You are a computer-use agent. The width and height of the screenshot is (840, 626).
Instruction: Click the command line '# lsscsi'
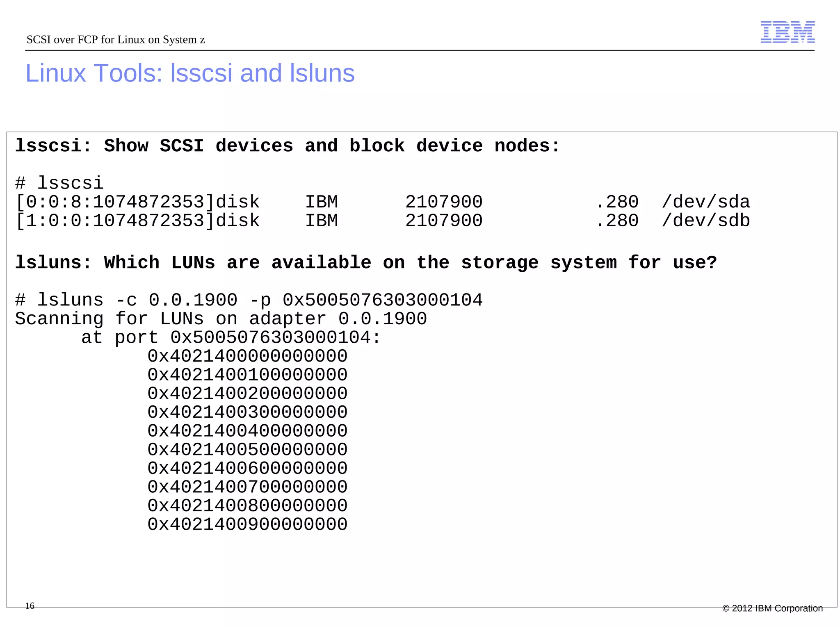click(x=59, y=183)
